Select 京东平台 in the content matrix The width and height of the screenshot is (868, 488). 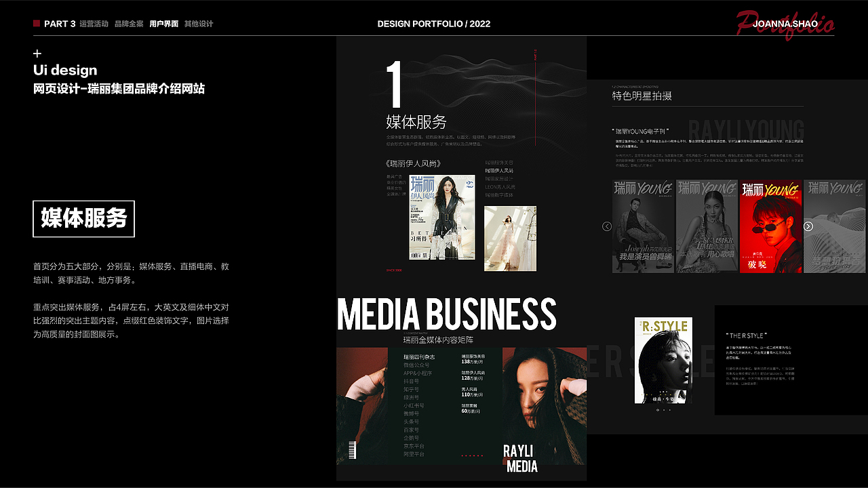point(414,447)
